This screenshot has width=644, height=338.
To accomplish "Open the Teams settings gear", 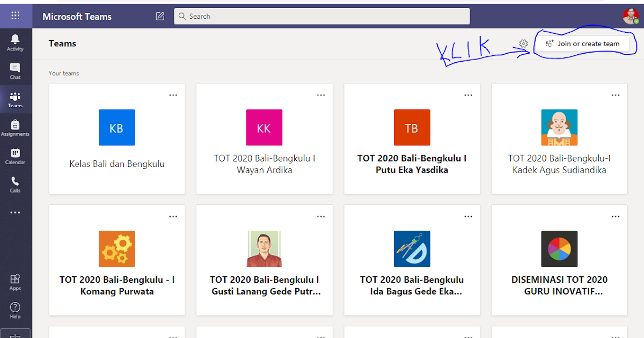I will point(523,43).
